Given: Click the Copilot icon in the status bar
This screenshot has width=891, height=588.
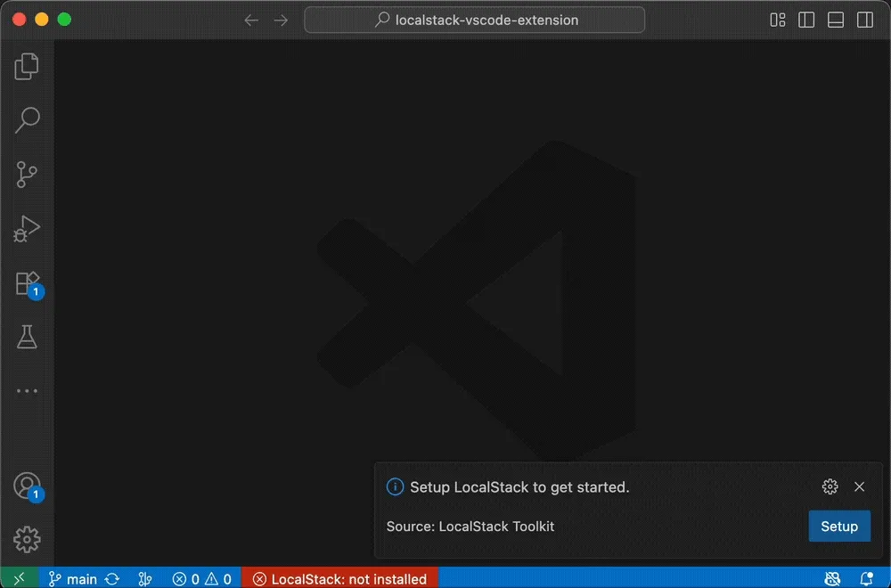Looking at the screenshot, I should click(x=831, y=578).
